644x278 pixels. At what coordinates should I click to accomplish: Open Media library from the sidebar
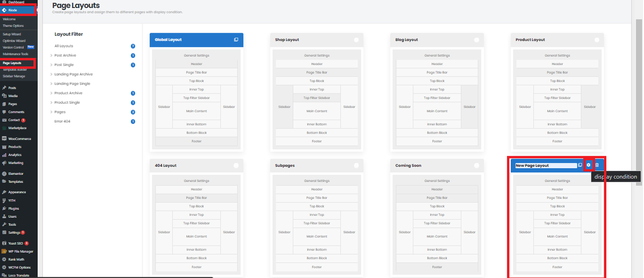tap(13, 96)
